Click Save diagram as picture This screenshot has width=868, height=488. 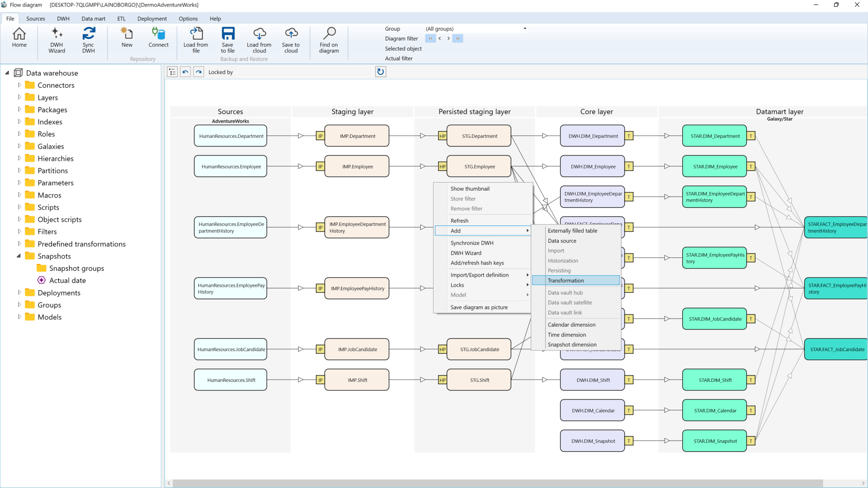(483, 307)
